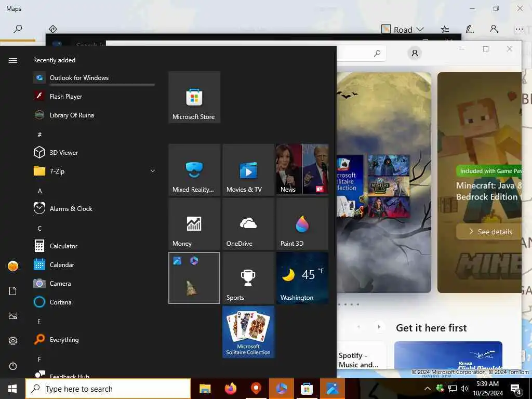
Task: Expand the 7-Zip folder chevron
Action: pyautogui.click(x=153, y=171)
